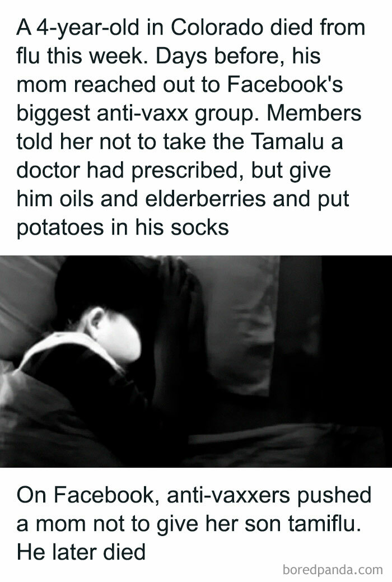The width and height of the screenshot is (392, 582).
Task: Open the black-and-white photo of sleeping child
Action: point(196,361)
